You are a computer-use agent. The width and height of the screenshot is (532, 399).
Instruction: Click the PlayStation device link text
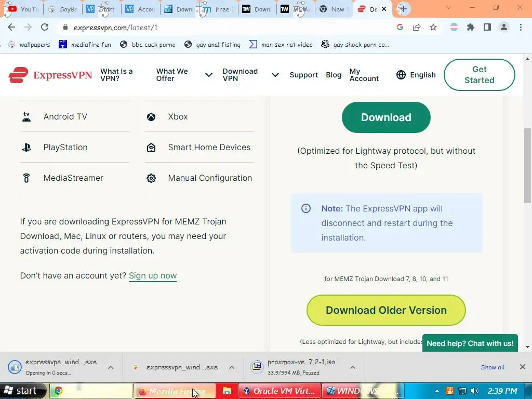click(x=65, y=147)
